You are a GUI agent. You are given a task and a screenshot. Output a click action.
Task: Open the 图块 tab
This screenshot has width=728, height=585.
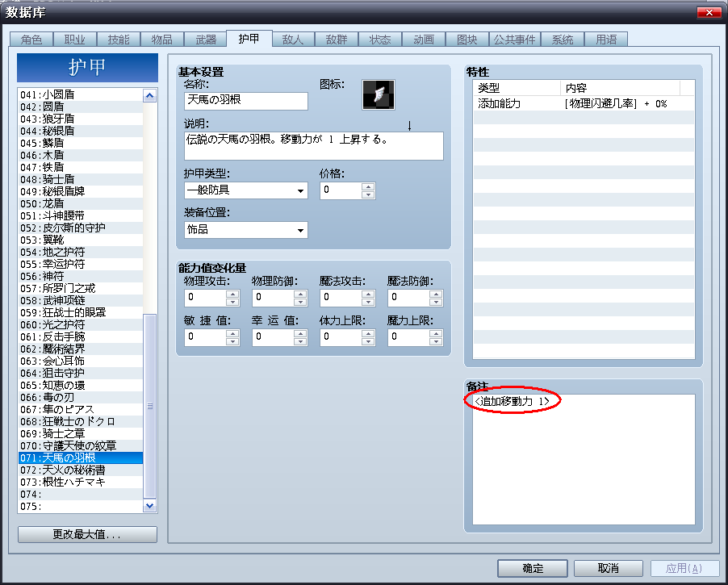pyautogui.click(x=467, y=40)
